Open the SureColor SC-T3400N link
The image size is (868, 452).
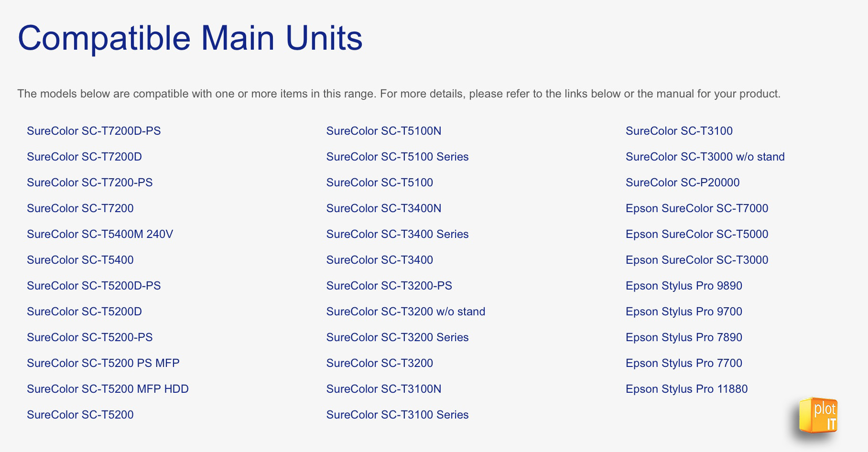(384, 208)
